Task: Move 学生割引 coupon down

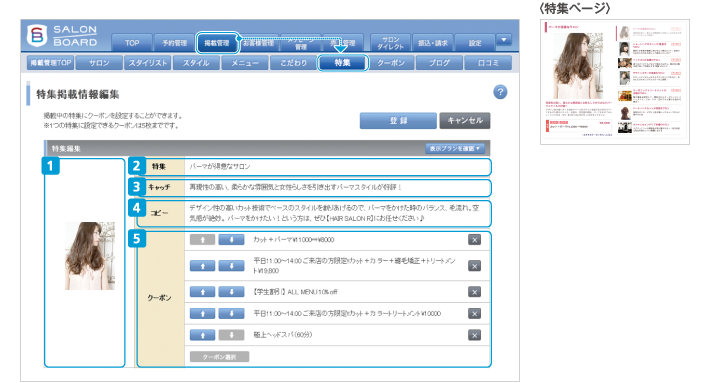Action: (231, 292)
